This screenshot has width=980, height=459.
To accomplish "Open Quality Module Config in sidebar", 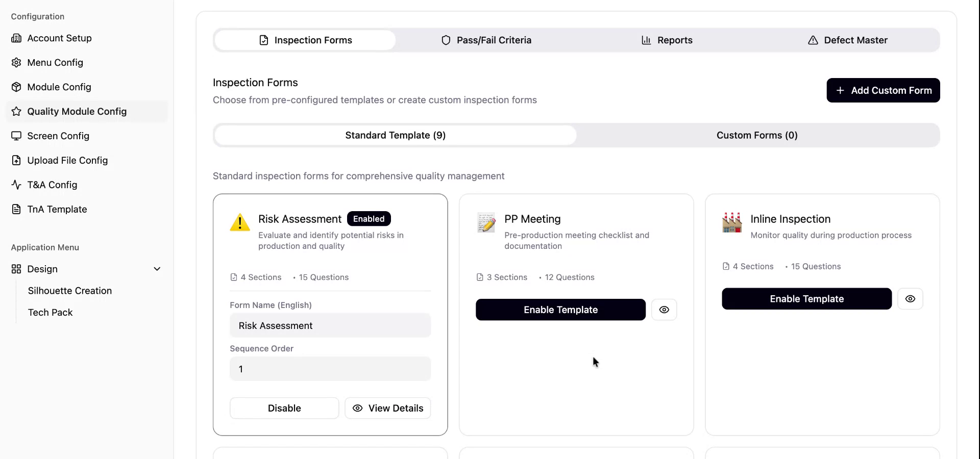I will 77,112.
